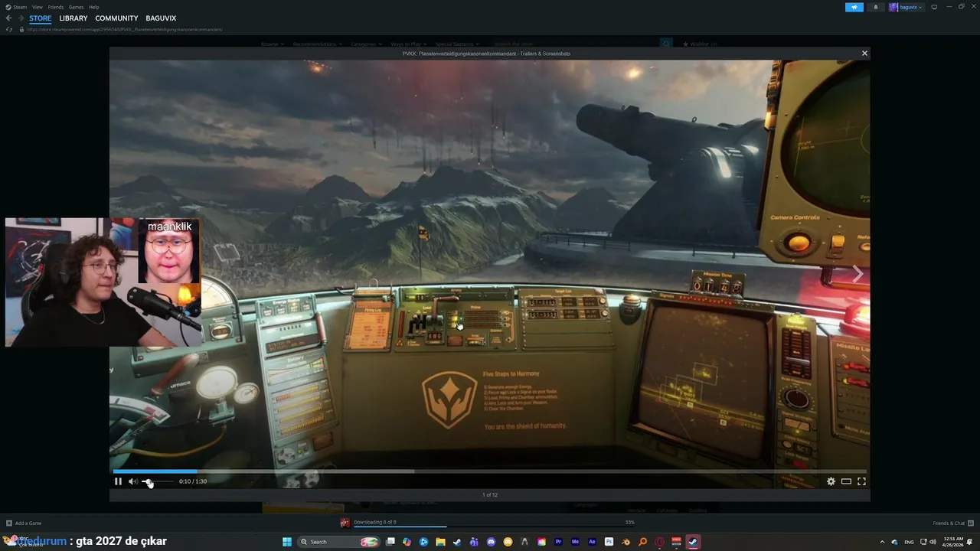Click the Steam icon in the taskbar
The height and width of the screenshot is (551, 980).
pos(693,542)
